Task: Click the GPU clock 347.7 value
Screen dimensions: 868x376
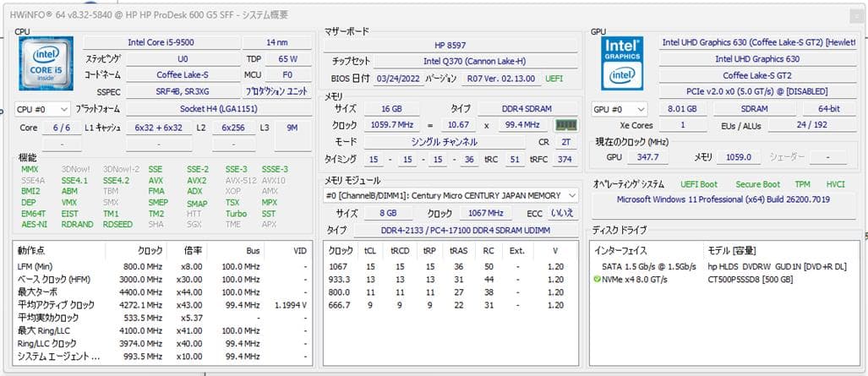Action: point(647,157)
